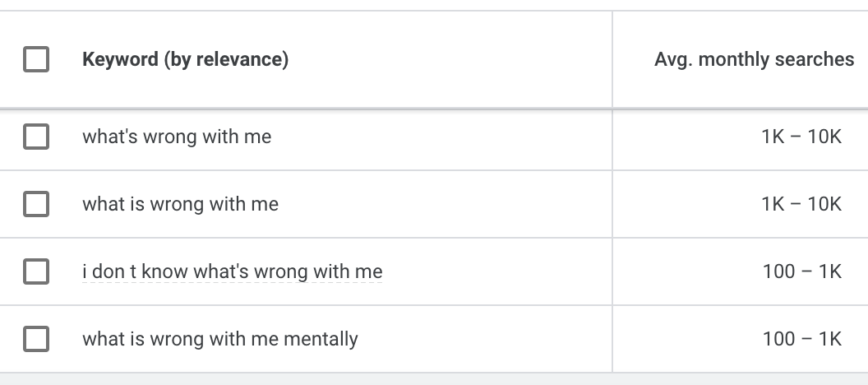Select the checkbox beside "what is wrong with me"

(x=36, y=204)
